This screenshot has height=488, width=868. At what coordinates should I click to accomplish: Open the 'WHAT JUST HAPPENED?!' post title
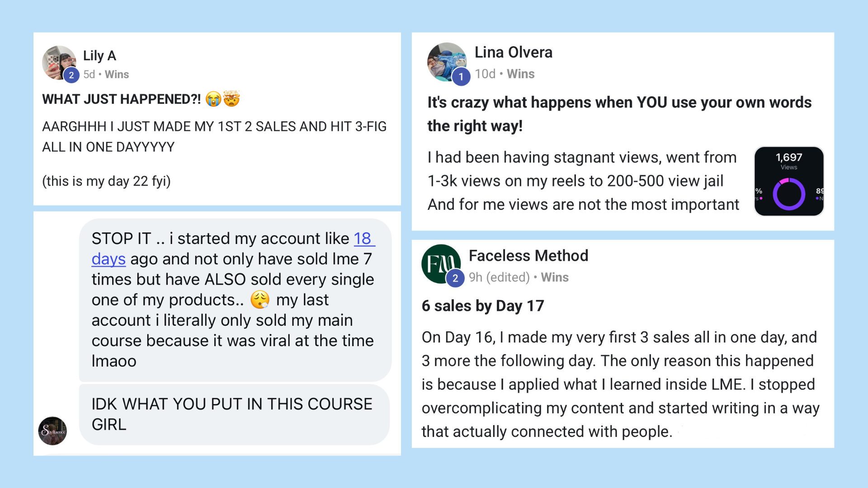(121, 99)
